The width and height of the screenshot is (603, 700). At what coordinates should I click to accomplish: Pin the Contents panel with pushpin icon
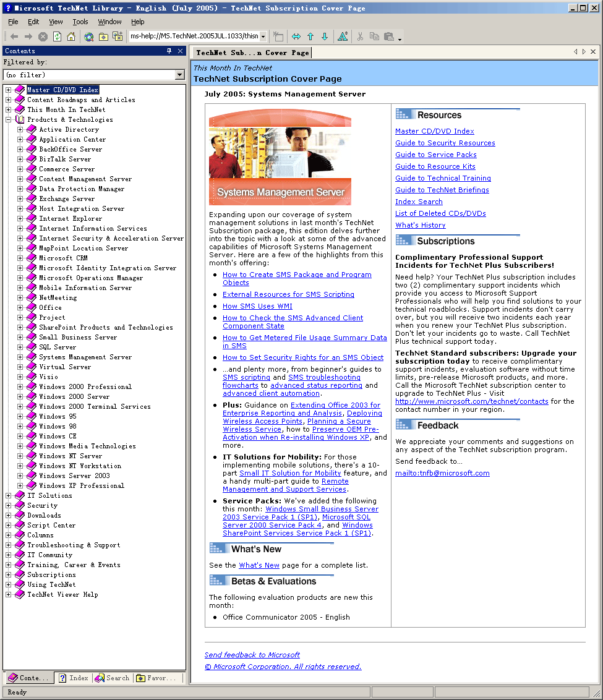(169, 51)
